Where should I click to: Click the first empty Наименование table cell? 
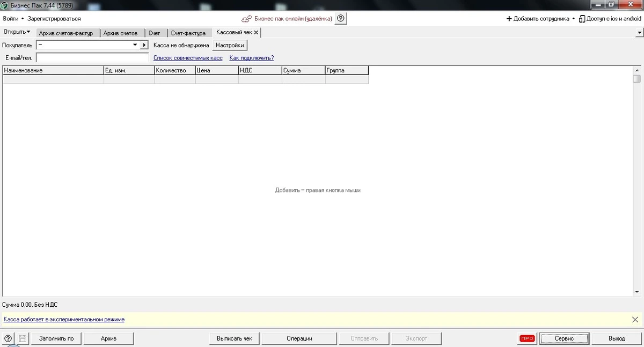53,79
